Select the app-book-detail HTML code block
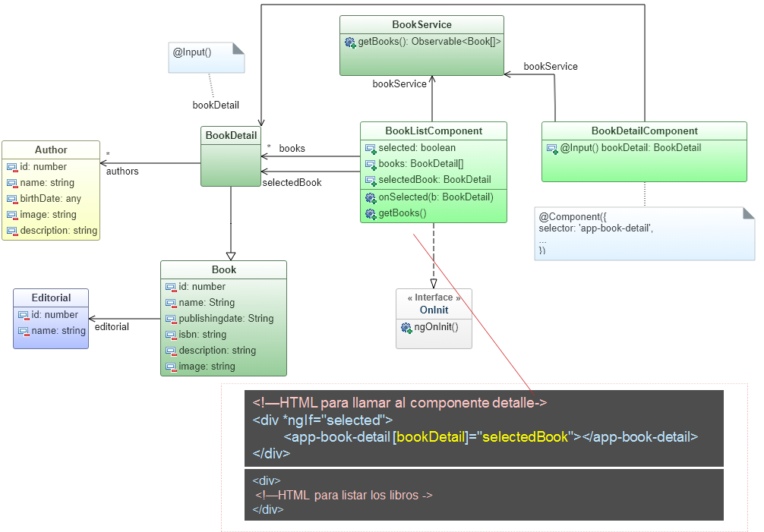 pos(484,428)
